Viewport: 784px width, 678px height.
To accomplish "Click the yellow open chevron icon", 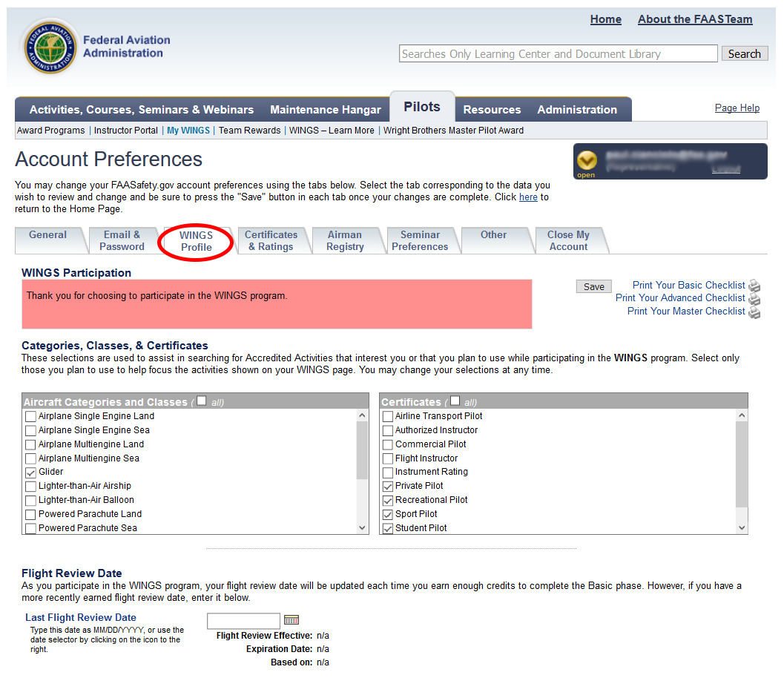I will [x=587, y=160].
